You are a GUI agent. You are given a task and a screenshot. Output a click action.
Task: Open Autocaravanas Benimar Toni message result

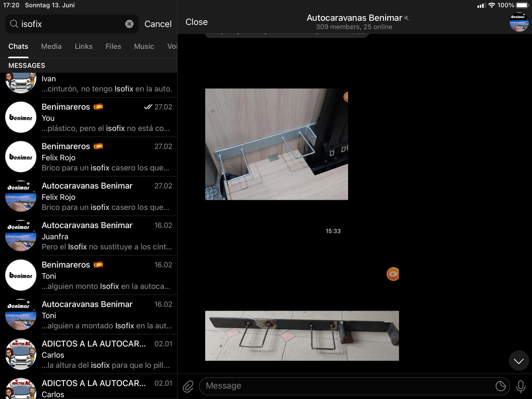click(88, 314)
